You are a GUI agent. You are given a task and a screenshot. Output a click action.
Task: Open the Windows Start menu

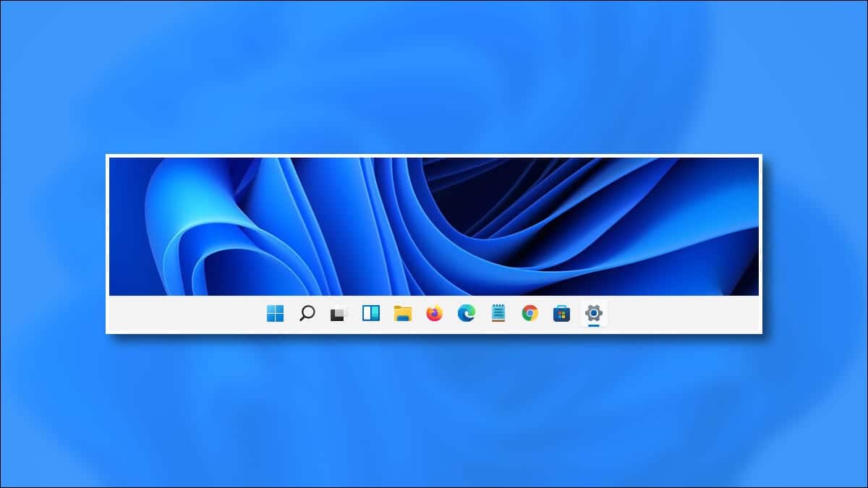275,313
